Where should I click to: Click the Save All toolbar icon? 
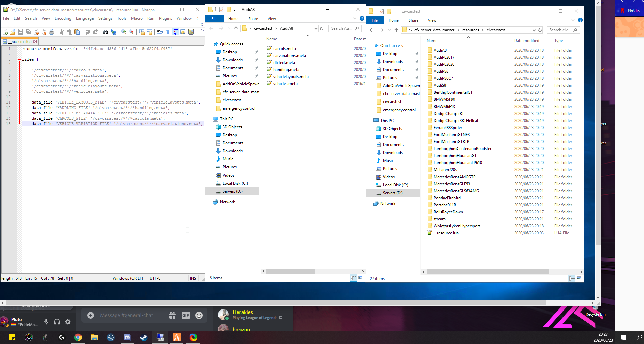(x=28, y=32)
